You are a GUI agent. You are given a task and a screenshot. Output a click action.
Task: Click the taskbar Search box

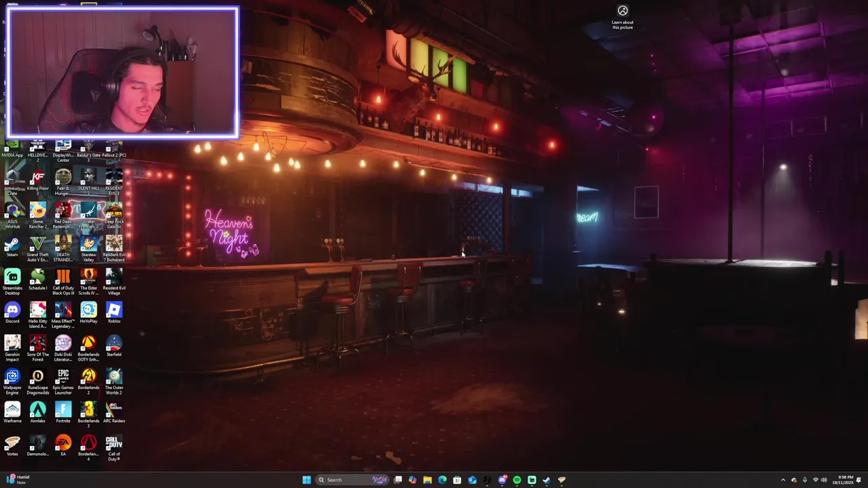353,480
